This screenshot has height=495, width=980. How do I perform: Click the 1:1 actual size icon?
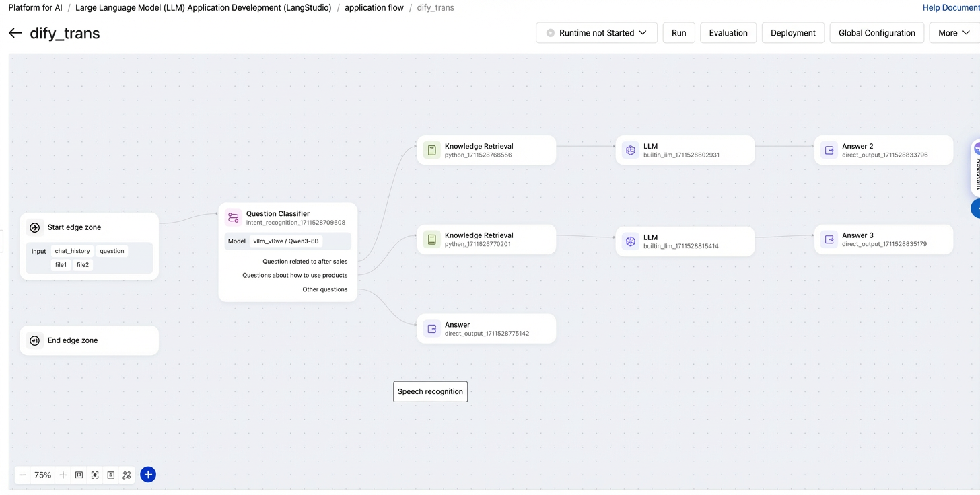79,475
